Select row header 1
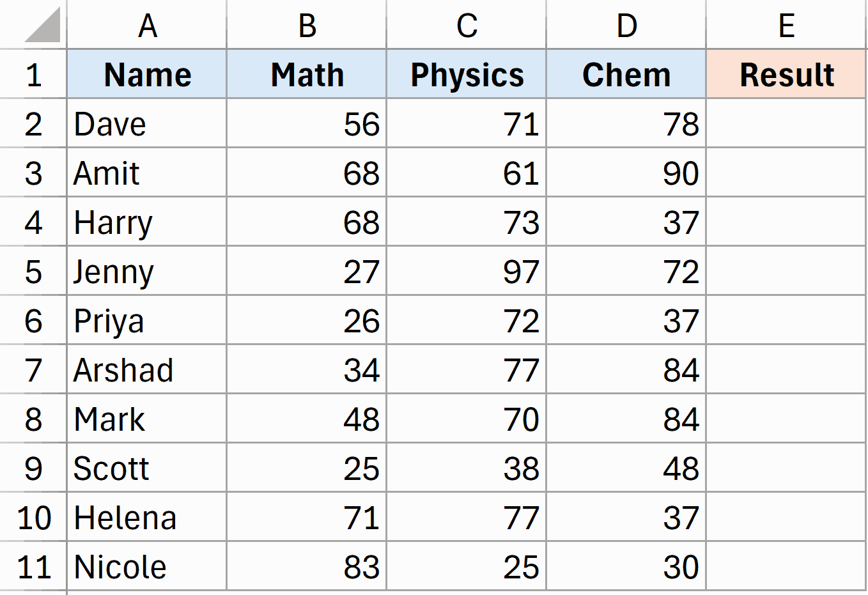 tap(33, 74)
